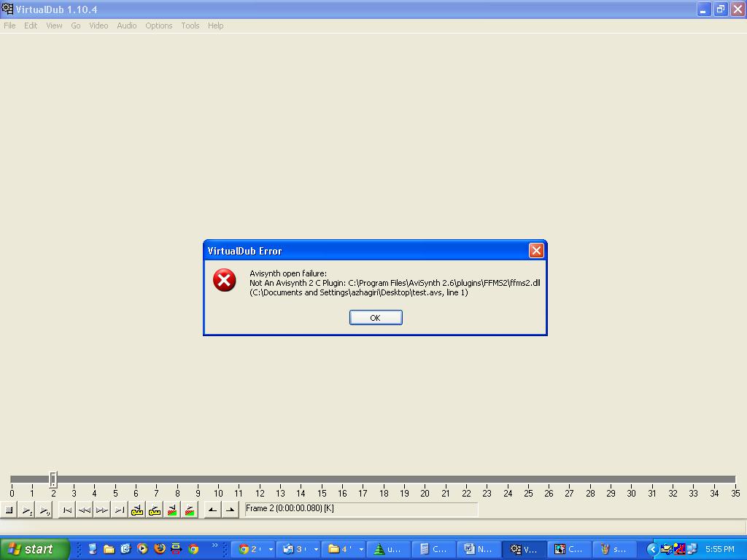Screen dimensions: 747x560
Task: Step forward one frame
Action: coord(102,510)
